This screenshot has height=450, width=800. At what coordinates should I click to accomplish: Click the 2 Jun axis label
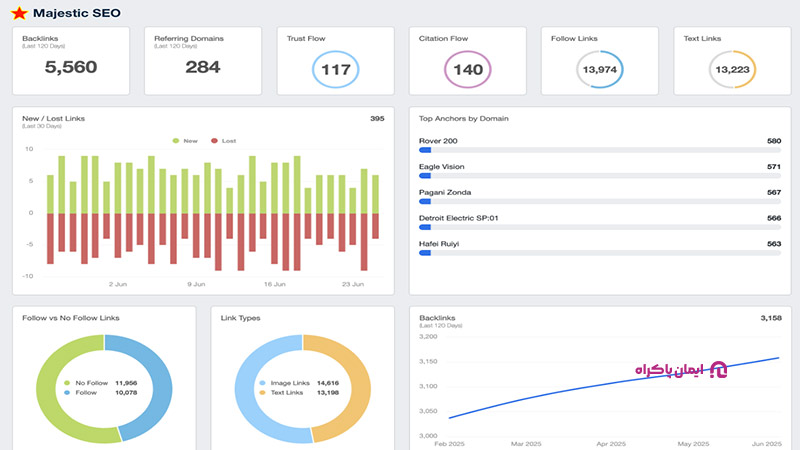coord(118,284)
